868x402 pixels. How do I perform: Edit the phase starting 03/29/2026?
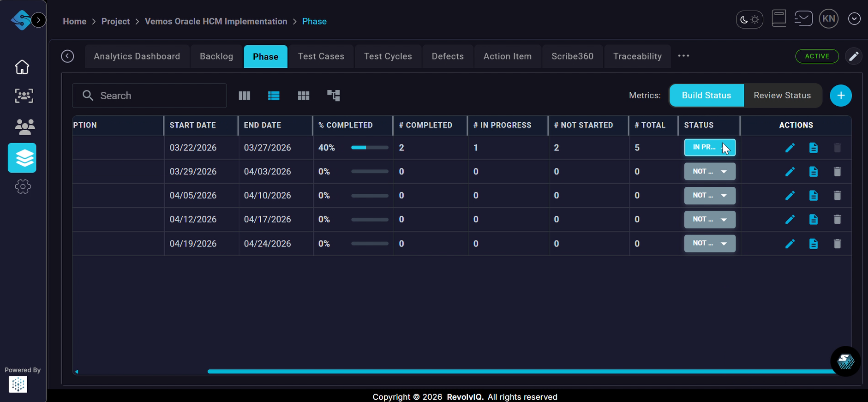pyautogui.click(x=790, y=172)
